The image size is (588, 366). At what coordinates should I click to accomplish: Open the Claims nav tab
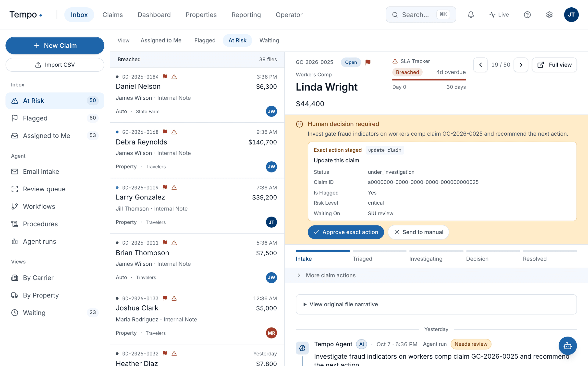(x=113, y=15)
